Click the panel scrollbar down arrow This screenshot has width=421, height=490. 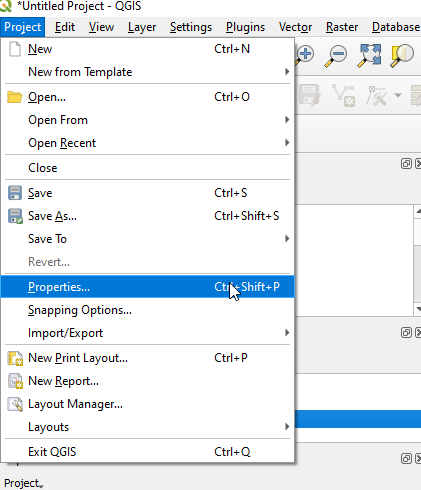[418, 309]
